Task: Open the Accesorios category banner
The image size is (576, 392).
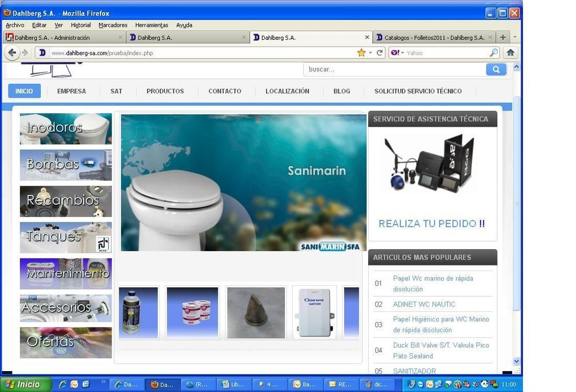Action: 66,308
